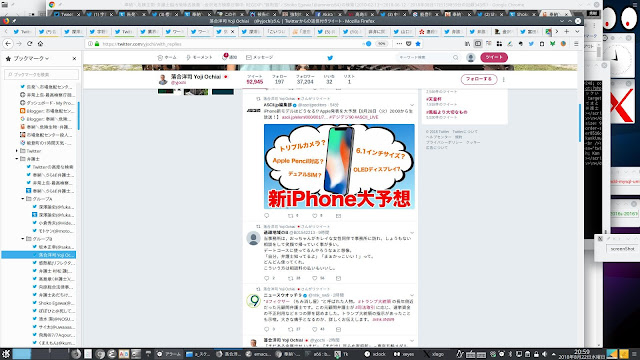640x360 pixels.
Task: Open the 新iPhone大予想 tweet image
Action: [339, 167]
